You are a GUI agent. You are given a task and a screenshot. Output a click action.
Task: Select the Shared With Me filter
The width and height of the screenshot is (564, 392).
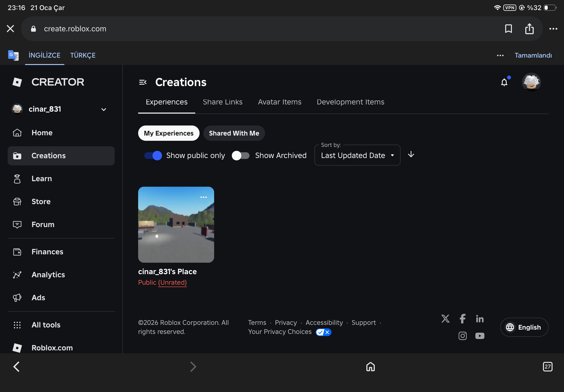pyautogui.click(x=234, y=133)
